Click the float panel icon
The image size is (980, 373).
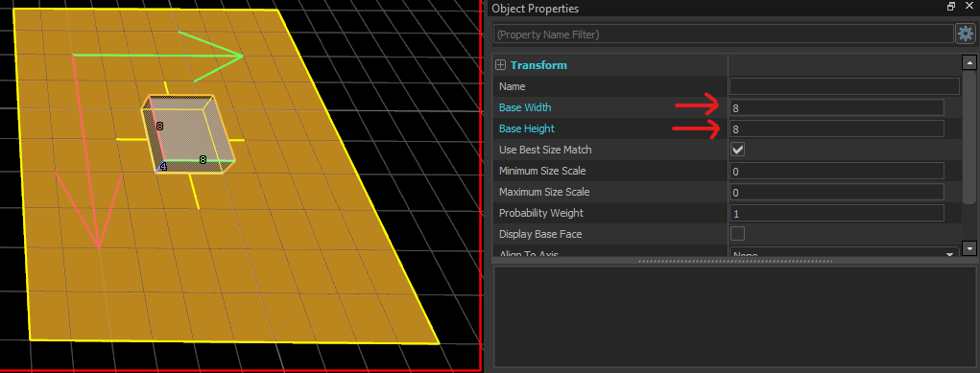tap(951, 7)
